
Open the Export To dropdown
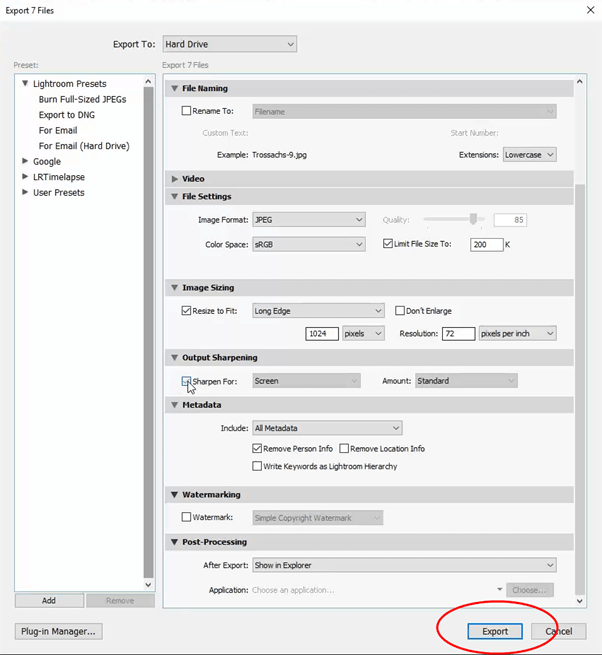[229, 44]
